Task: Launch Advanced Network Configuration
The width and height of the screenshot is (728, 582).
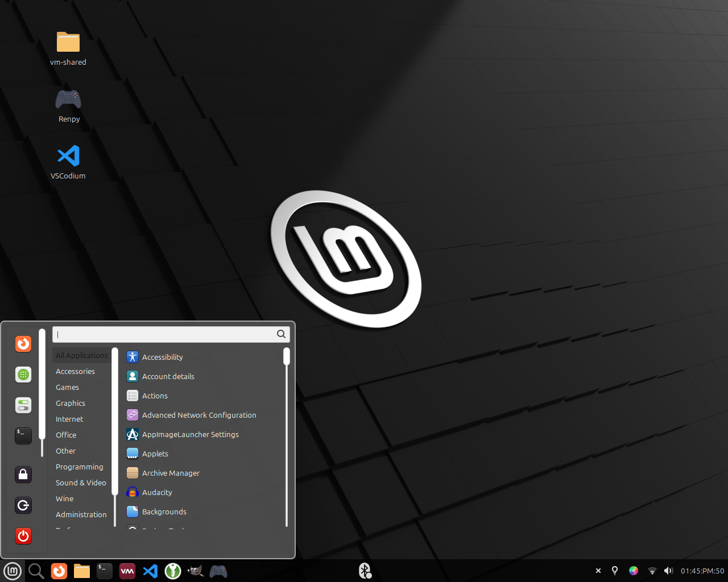Action: coord(202,415)
